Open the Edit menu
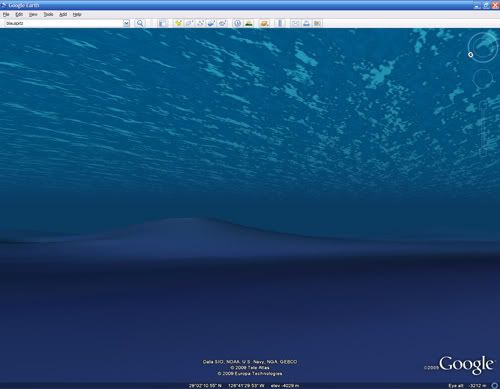500x389 pixels. point(19,14)
